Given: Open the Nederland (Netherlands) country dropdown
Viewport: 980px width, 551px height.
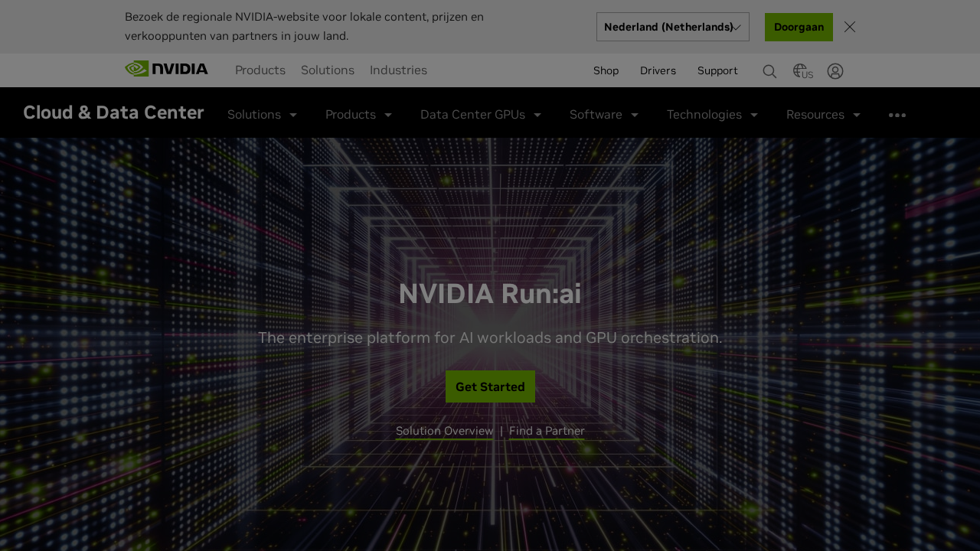Looking at the screenshot, I should [x=672, y=26].
